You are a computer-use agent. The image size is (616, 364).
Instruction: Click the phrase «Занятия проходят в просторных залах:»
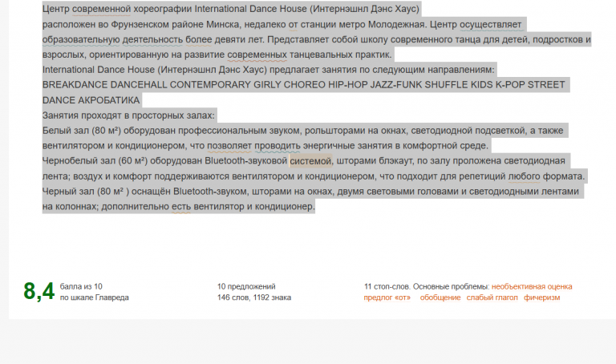coord(128,115)
